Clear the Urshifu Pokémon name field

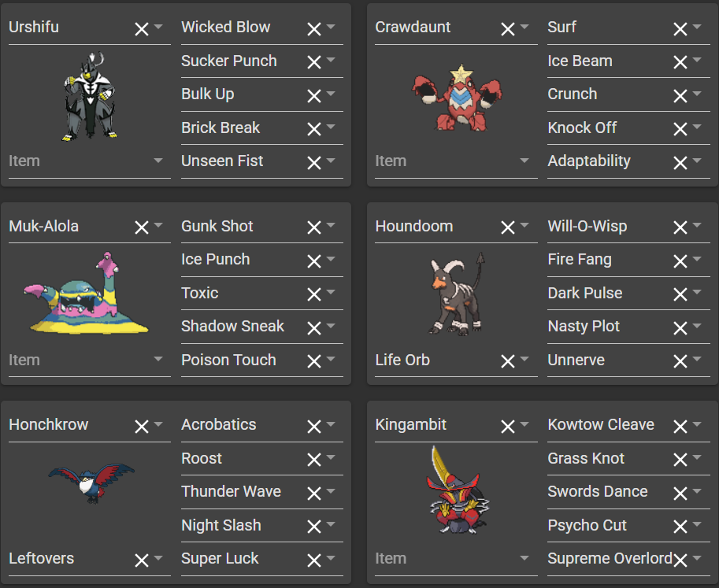(142, 29)
